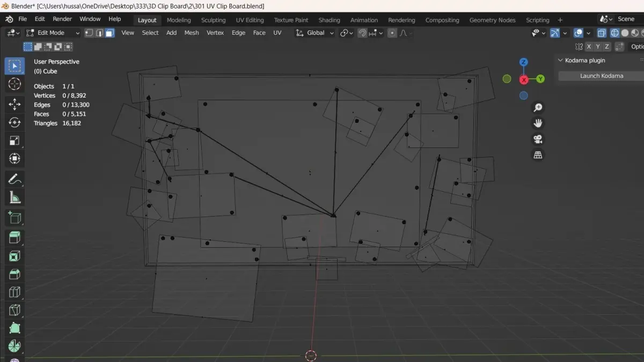Toggle the camera view icon
Image resolution: width=644 pixels, height=362 pixels.
pyautogui.click(x=538, y=139)
